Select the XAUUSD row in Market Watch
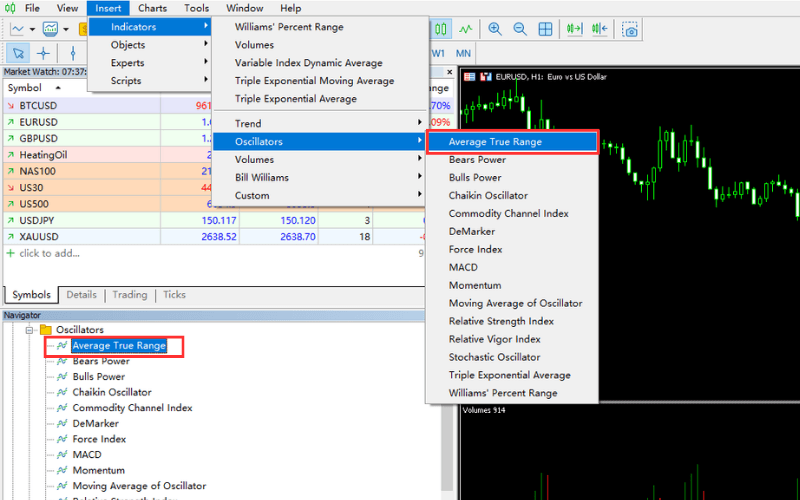 coord(40,237)
